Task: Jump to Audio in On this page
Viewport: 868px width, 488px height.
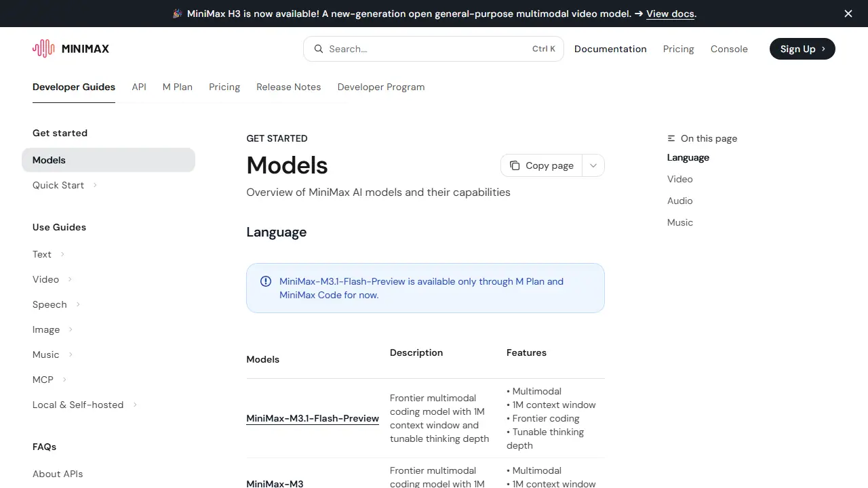Action: point(680,201)
